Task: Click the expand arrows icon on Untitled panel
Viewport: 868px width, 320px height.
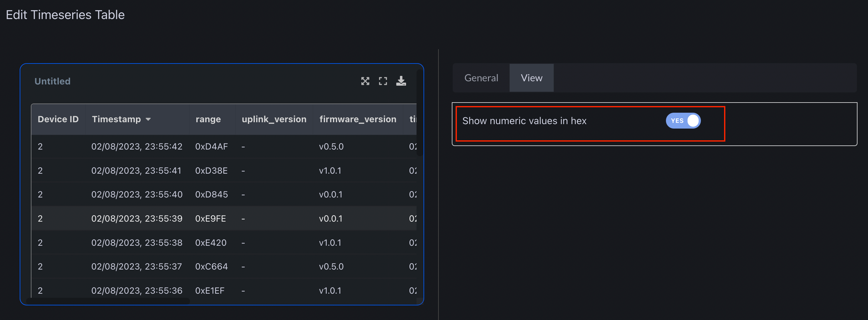Action: pyautogui.click(x=365, y=81)
